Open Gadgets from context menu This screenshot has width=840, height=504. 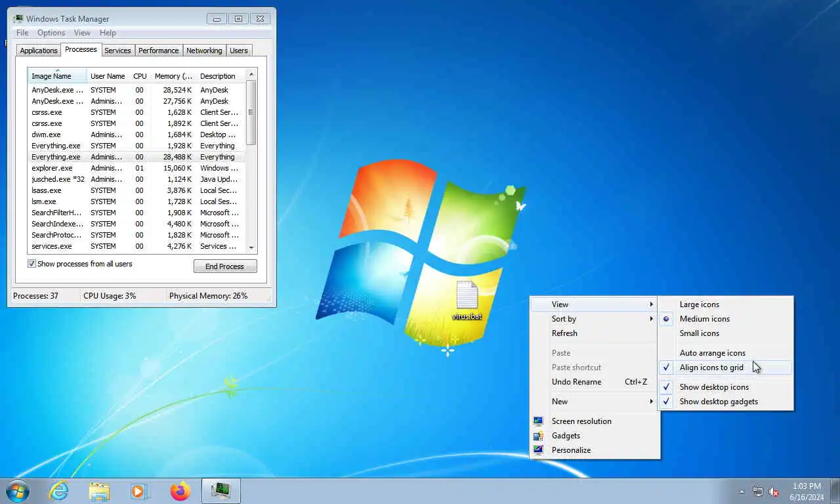pos(594,436)
